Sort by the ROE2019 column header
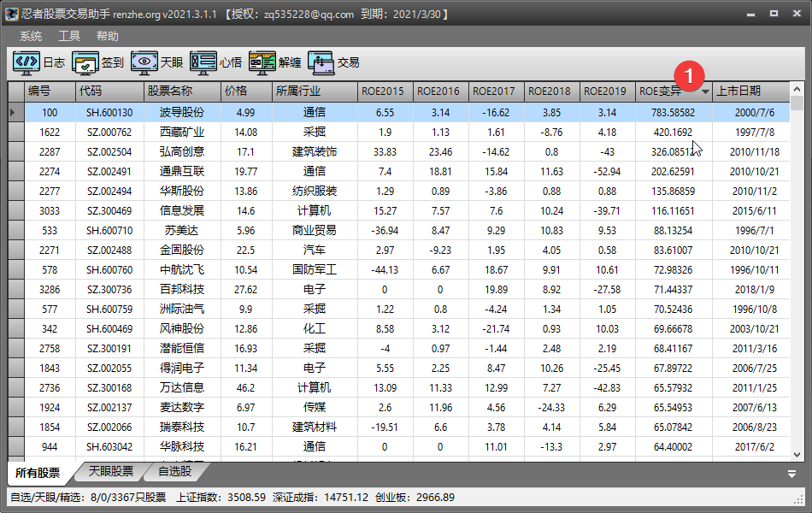Screen dimensions: 812x513 pyautogui.click(x=607, y=91)
